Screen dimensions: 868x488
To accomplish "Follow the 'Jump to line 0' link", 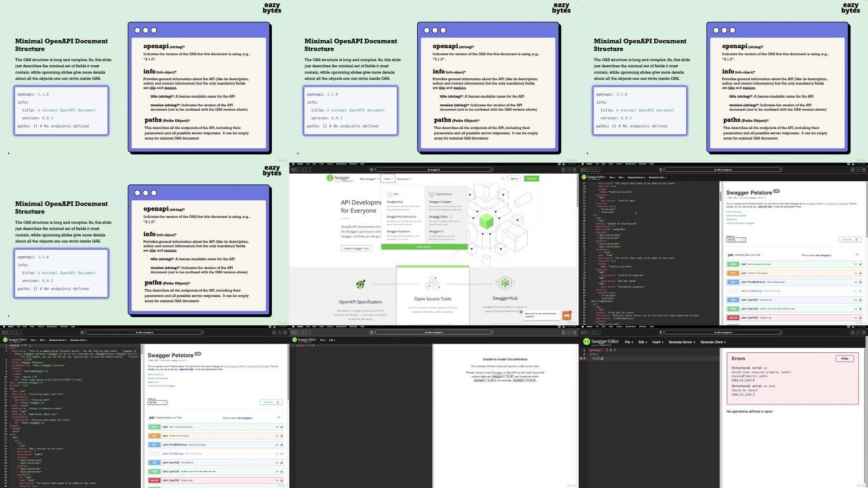I will pos(743,380).
